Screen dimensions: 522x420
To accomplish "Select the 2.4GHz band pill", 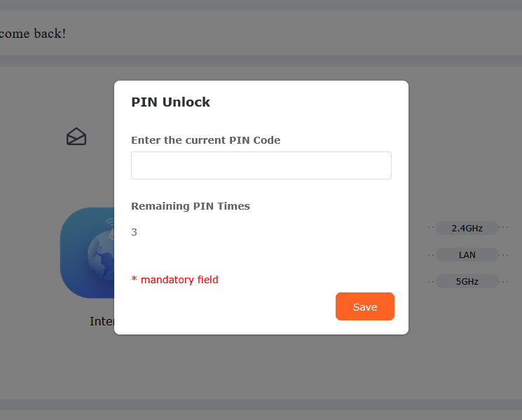I will [x=467, y=228].
